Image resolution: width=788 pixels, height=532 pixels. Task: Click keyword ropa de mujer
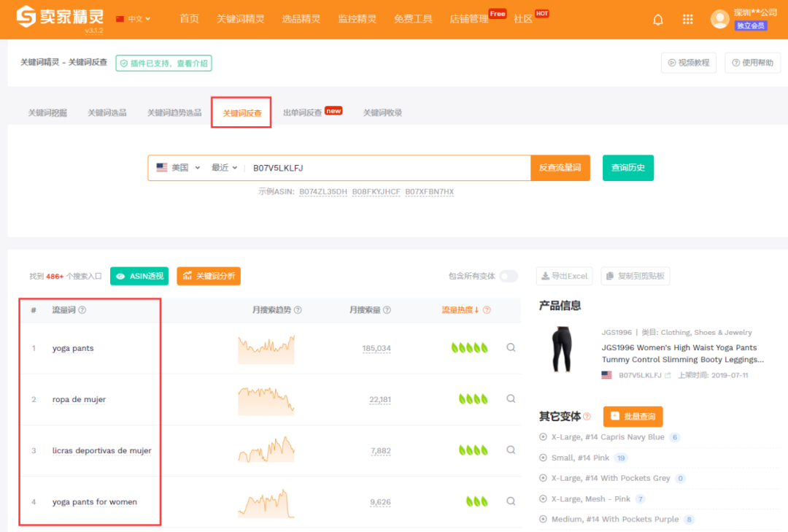point(79,400)
